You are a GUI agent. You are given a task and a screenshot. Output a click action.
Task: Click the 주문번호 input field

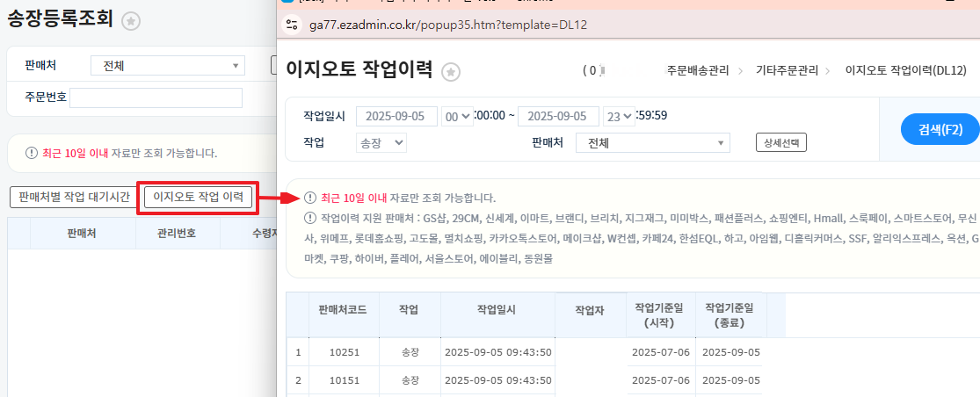coord(156,97)
